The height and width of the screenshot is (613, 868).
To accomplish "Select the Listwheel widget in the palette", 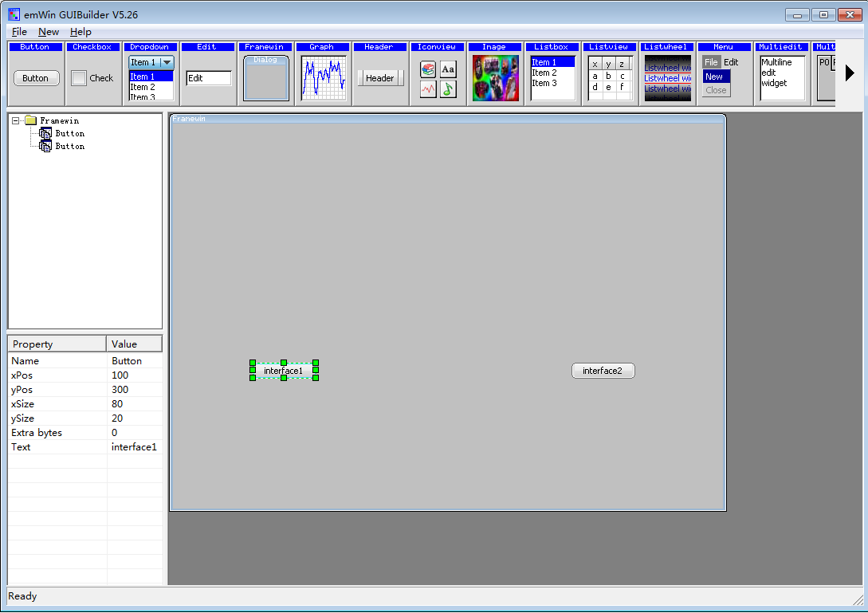I will [x=667, y=73].
